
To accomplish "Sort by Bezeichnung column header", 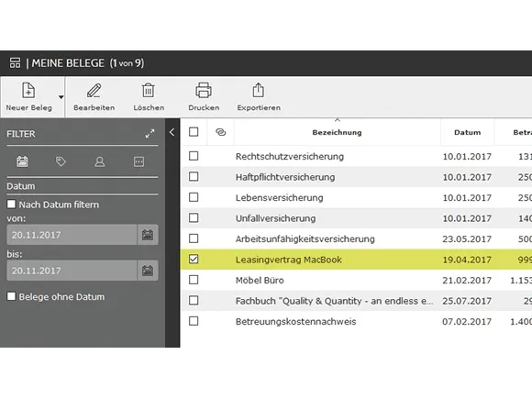I will [x=337, y=132].
